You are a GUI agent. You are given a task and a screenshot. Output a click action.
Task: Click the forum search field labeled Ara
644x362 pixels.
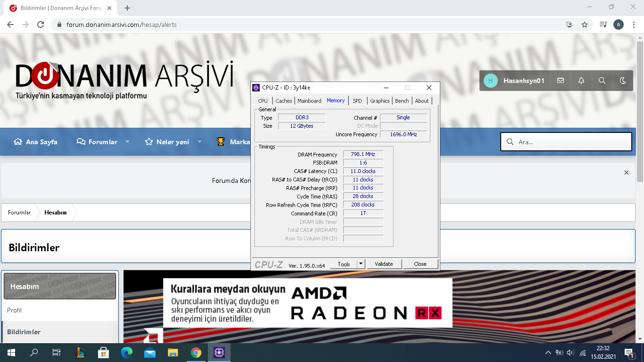[566, 141]
